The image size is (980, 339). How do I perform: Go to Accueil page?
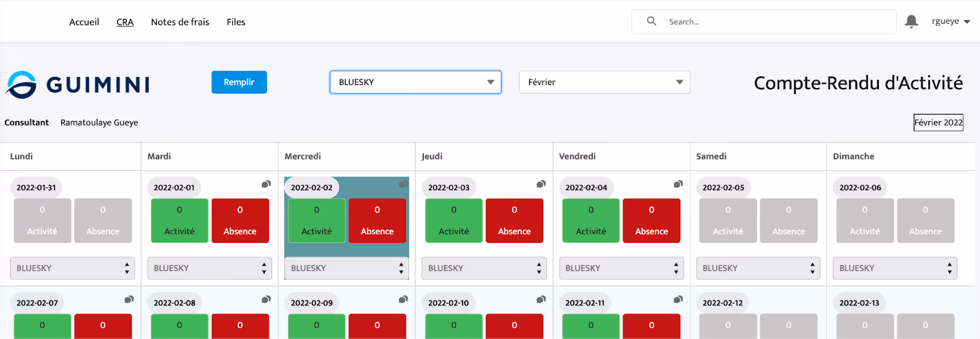point(84,22)
